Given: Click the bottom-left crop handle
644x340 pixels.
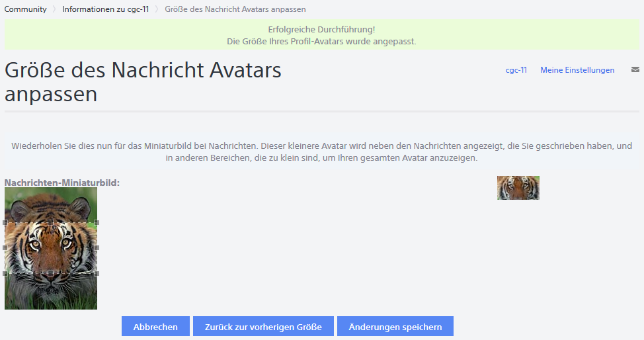Looking at the screenshot, I should pos(5,273).
